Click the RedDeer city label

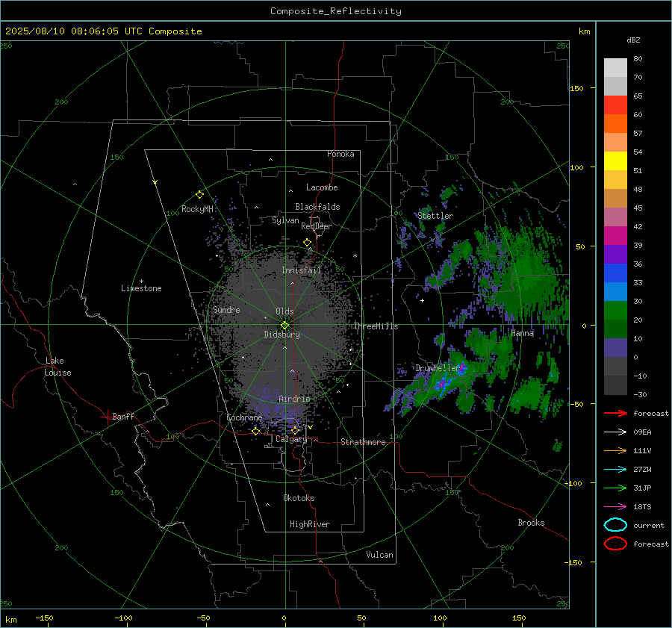[x=317, y=226]
